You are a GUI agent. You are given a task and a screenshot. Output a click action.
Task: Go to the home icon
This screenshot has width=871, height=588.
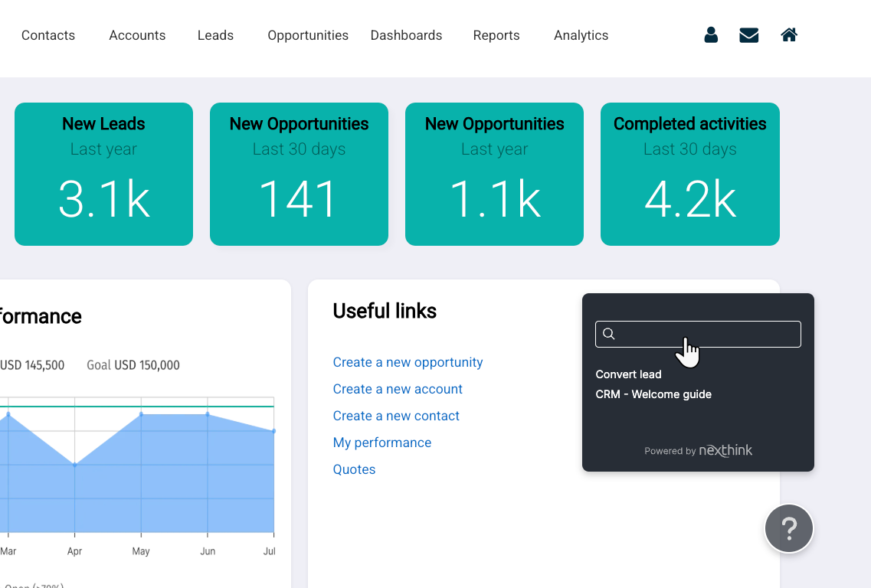pyautogui.click(x=789, y=35)
